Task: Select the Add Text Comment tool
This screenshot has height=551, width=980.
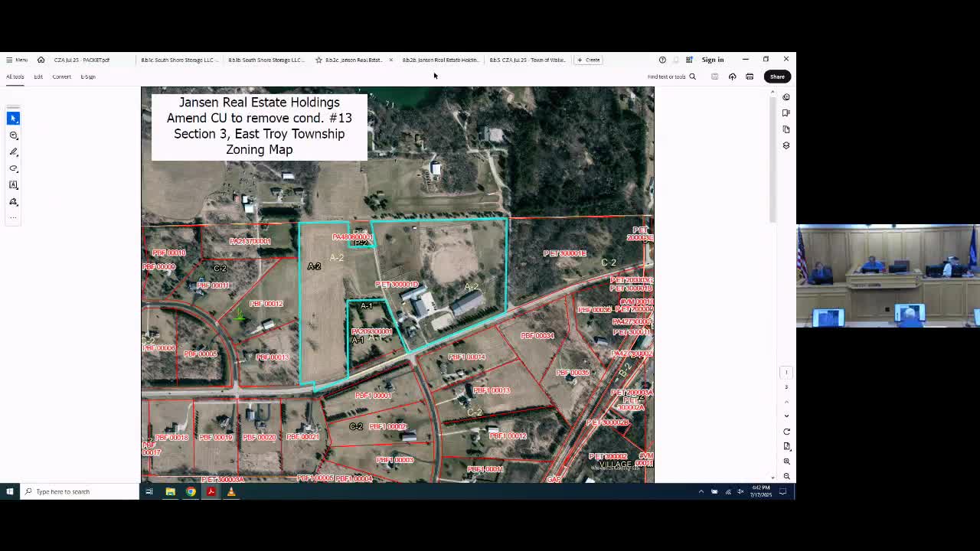Action: [x=13, y=184]
